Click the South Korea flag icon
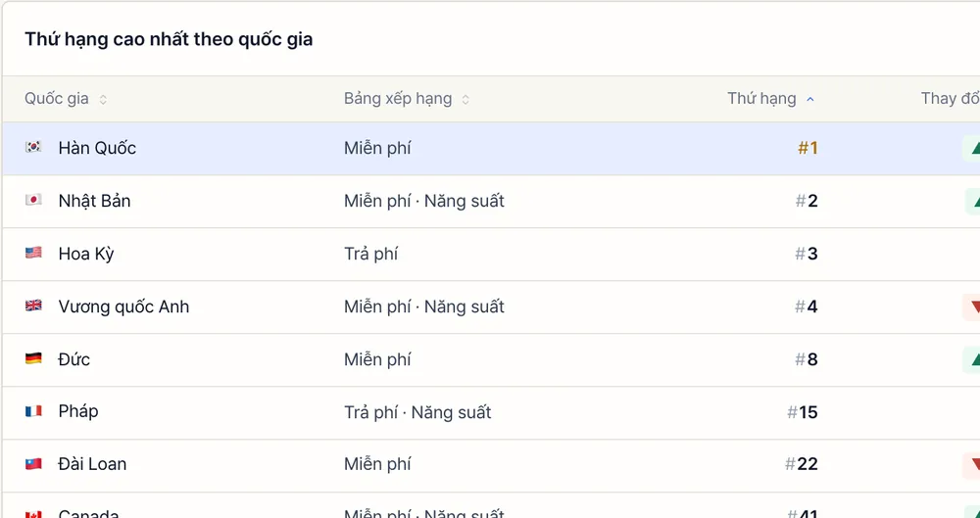This screenshot has height=518, width=980. coord(33,147)
